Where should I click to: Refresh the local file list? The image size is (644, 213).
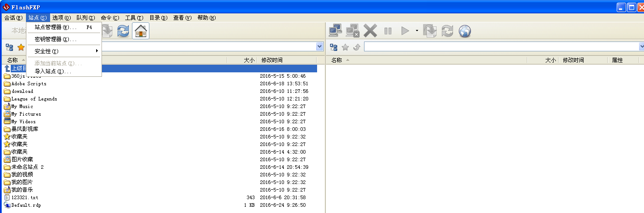click(123, 31)
